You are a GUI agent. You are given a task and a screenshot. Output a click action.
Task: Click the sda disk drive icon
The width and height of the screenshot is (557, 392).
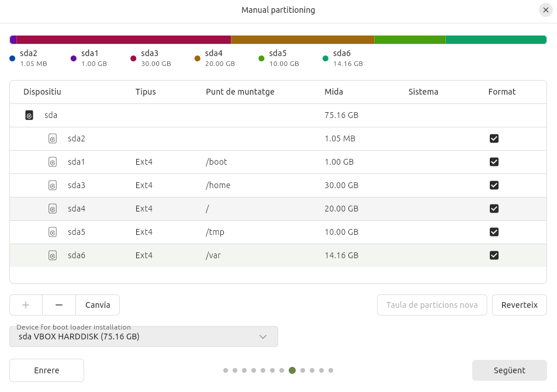(29, 115)
